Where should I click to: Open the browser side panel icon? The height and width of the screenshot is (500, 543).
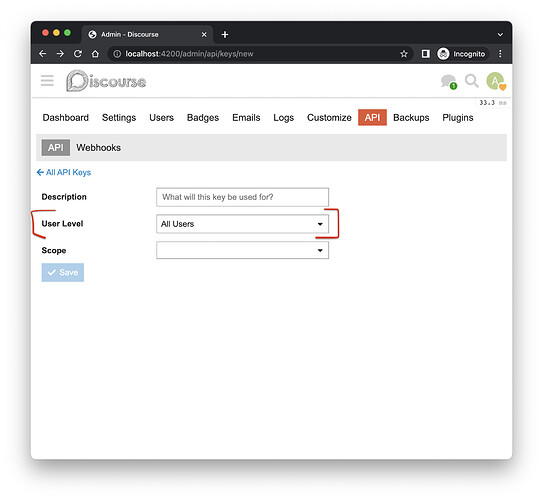[x=426, y=54]
